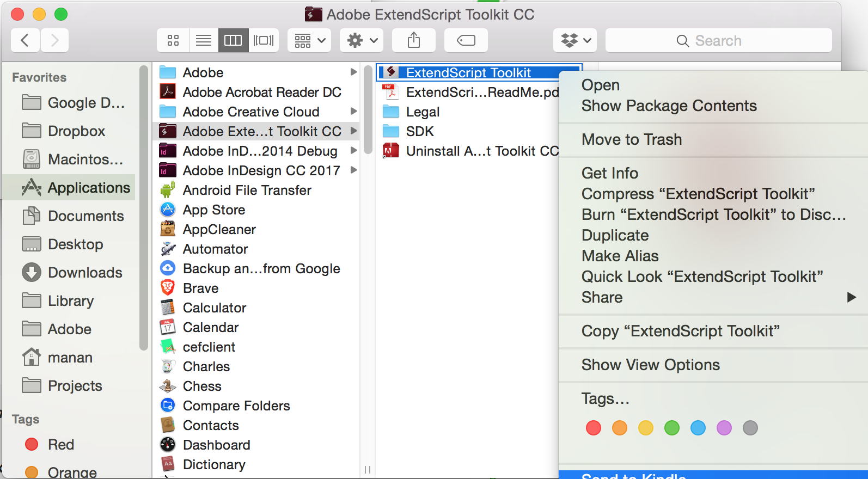Switch to list view

204,40
